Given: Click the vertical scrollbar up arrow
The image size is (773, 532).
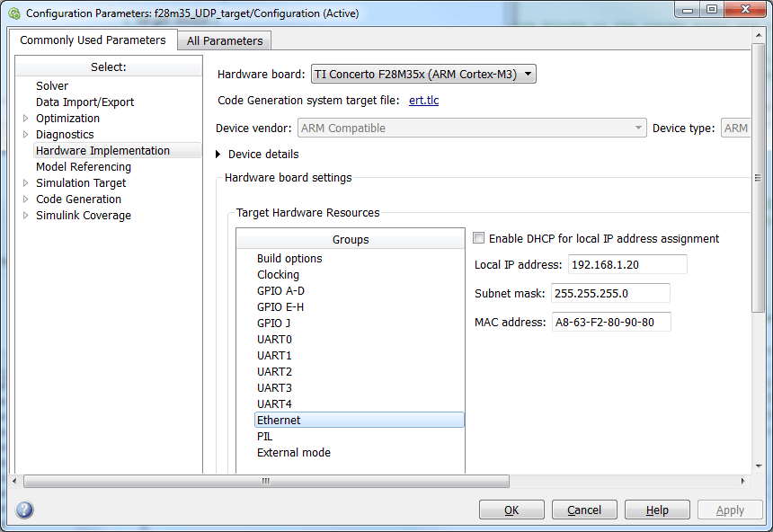Looking at the screenshot, I should (759, 35).
